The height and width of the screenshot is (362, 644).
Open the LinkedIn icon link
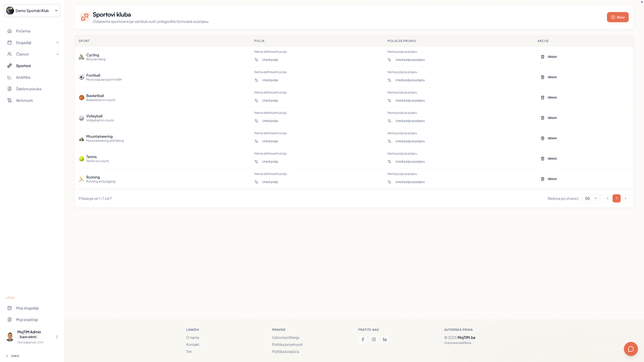coord(385,339)
